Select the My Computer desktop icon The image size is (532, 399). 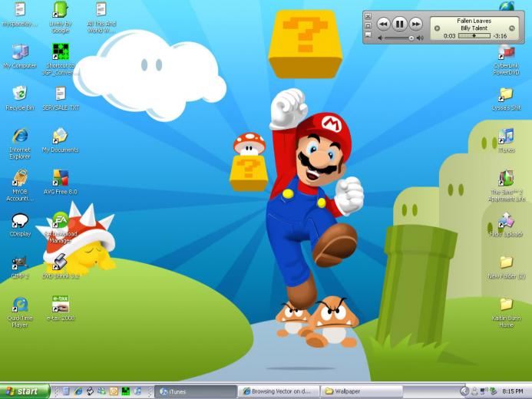(20, 52)
